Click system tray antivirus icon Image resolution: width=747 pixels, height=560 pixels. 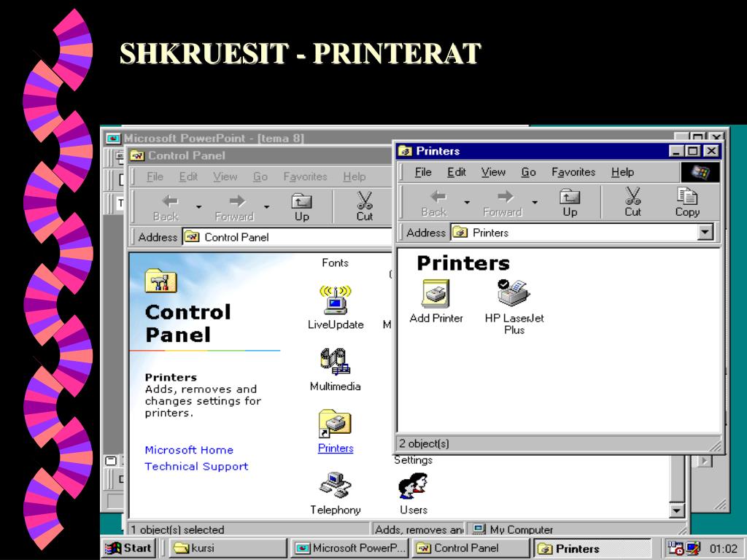pos(694,548)
